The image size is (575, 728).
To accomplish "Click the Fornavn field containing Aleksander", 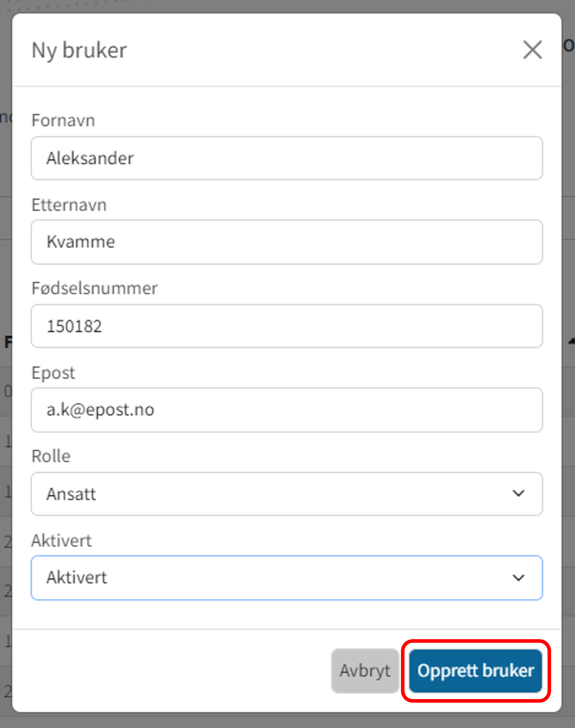I will coord(286,158).
